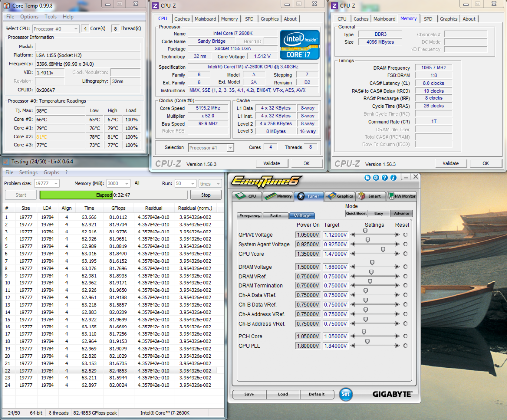The width and height of the screenshot is (507, 420).
Task: Open the Frequency sub-tab in EasyTune6 Tuner
Action: coord(250,216)
